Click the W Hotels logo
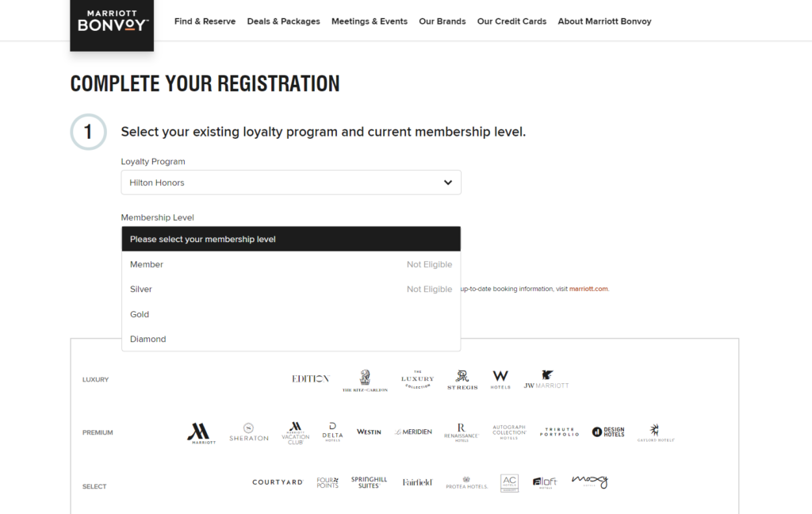The image size is (812, 514). tap(500, 379)
